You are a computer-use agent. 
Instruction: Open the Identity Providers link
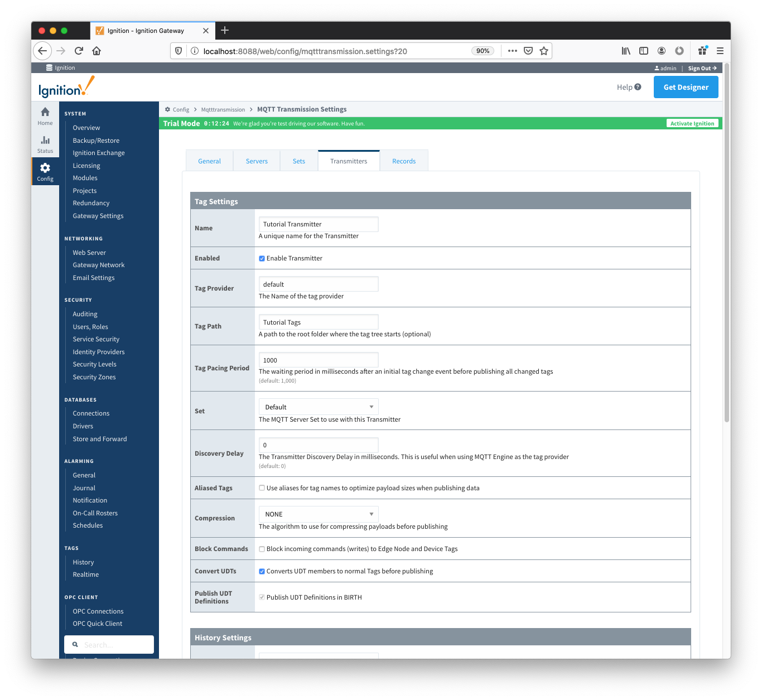(x=99, y=352)
